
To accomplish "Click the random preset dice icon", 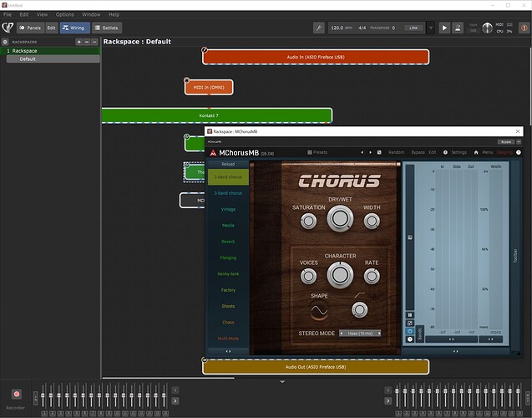I will (379, 152).
